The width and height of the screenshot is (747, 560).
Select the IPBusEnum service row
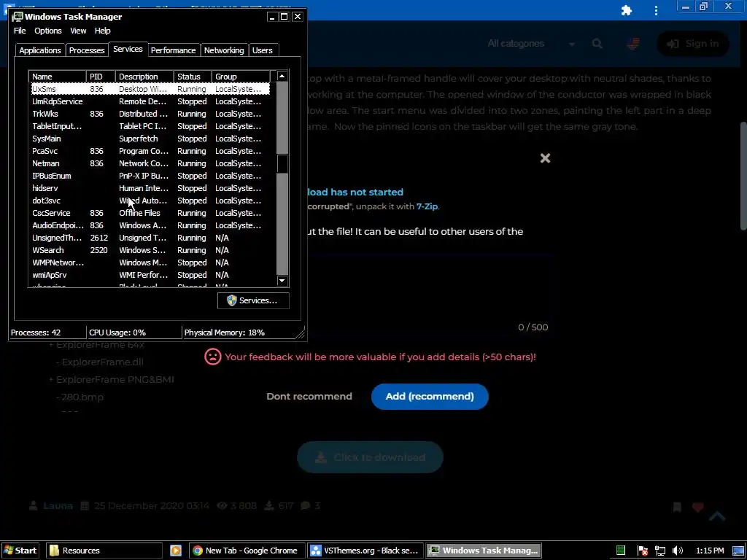point(150,176)
